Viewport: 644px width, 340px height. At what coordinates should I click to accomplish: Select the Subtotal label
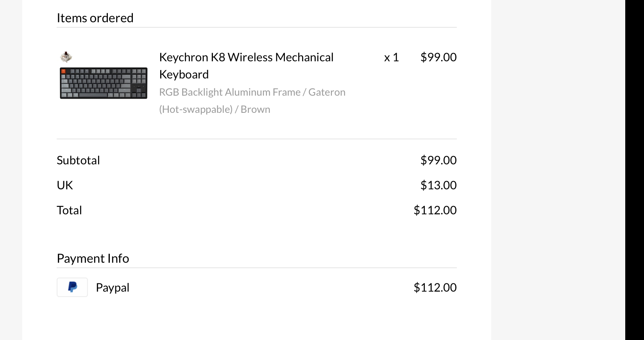78,160
